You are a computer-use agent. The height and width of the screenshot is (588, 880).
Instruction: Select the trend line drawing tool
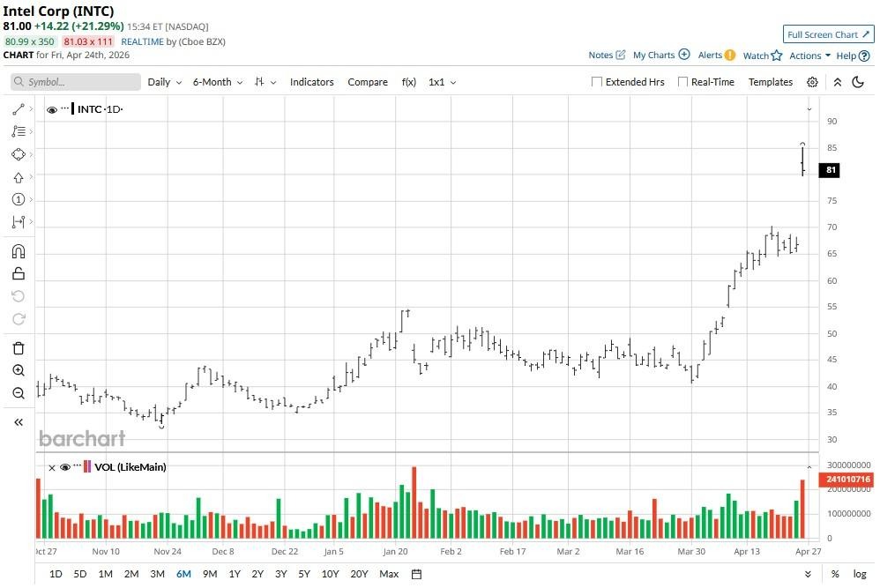[19, 109]
